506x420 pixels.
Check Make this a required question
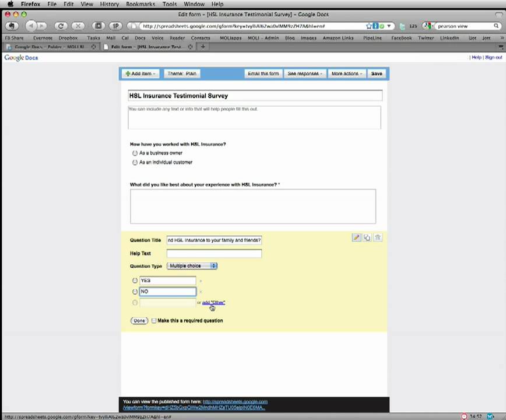coord(154,321)
